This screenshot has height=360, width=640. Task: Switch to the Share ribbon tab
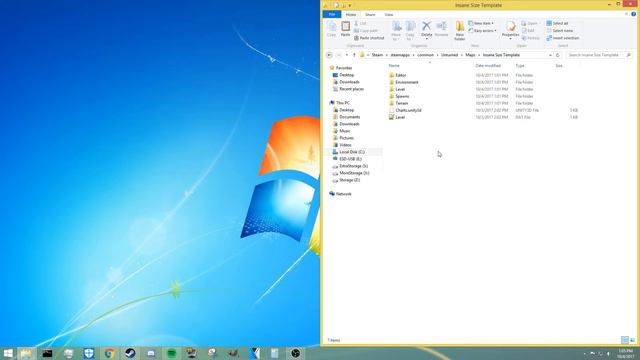pos(370,14)
